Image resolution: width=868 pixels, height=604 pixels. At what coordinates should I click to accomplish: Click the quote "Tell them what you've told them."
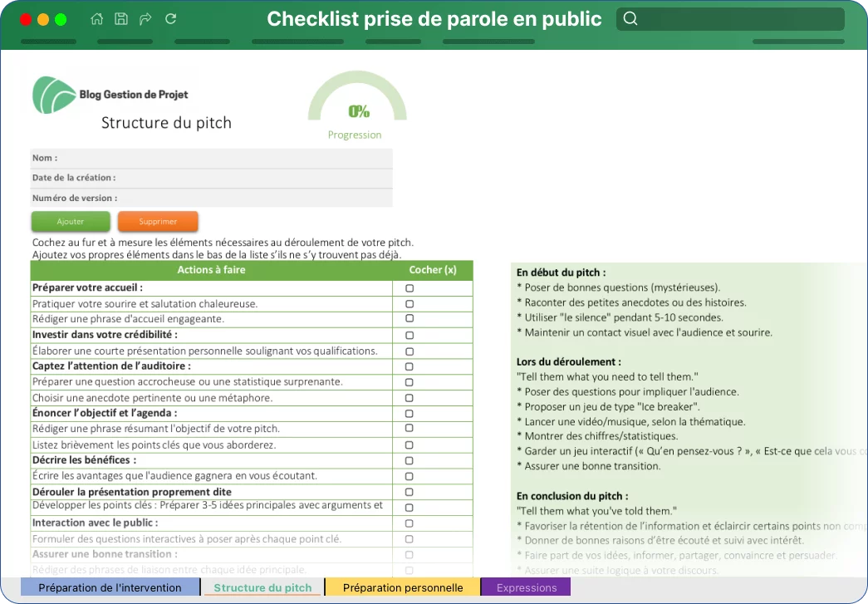point(596,511)
